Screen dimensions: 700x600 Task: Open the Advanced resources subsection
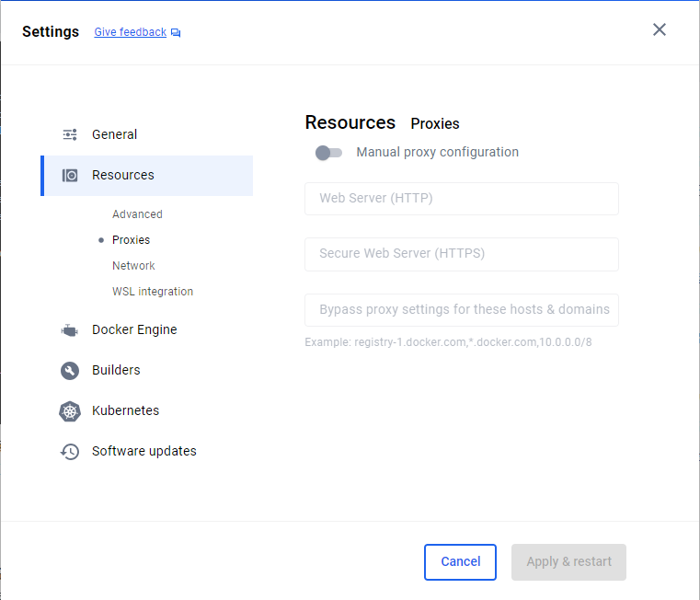click(x=137, y=214)
